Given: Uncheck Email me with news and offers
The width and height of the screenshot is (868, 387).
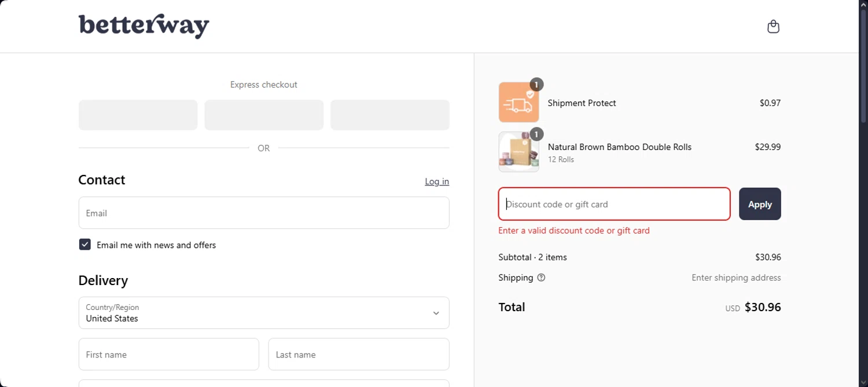Looking at the screenshot, I should 85,244.
